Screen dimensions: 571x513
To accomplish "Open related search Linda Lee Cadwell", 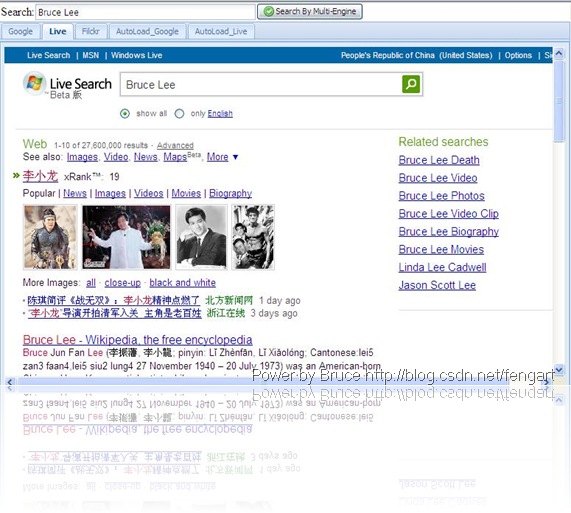I will pos(442,267).
